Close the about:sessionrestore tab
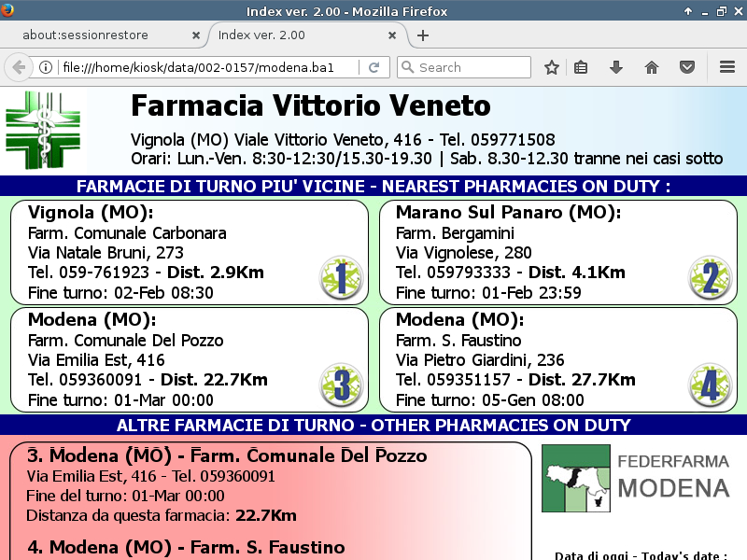The width and height of the screenshot is (747, 560). 195,35
